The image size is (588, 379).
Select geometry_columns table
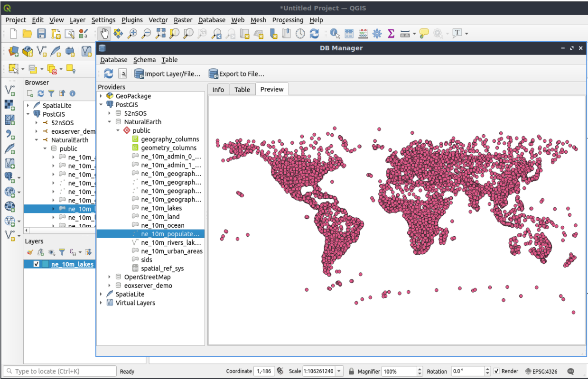point(170,148)
